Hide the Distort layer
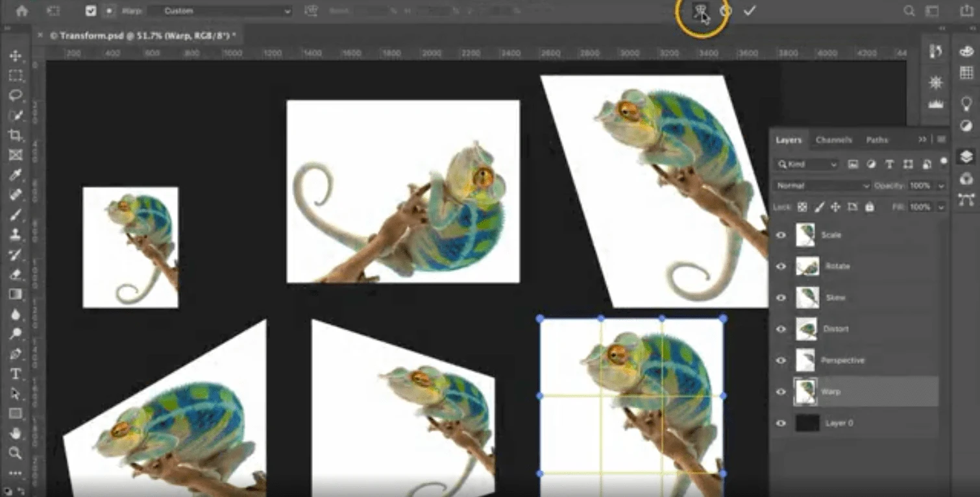Screen dimensions: 980x497 (781, 329)
